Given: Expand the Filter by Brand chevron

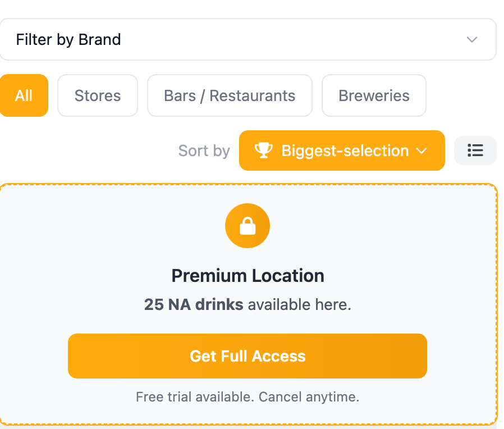Looking at the screenshot, I should [472, 39].
